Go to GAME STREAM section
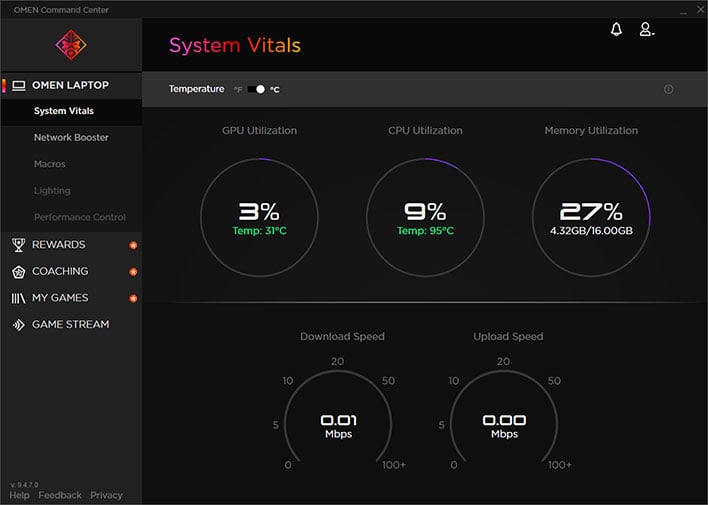 click(71, 325)
